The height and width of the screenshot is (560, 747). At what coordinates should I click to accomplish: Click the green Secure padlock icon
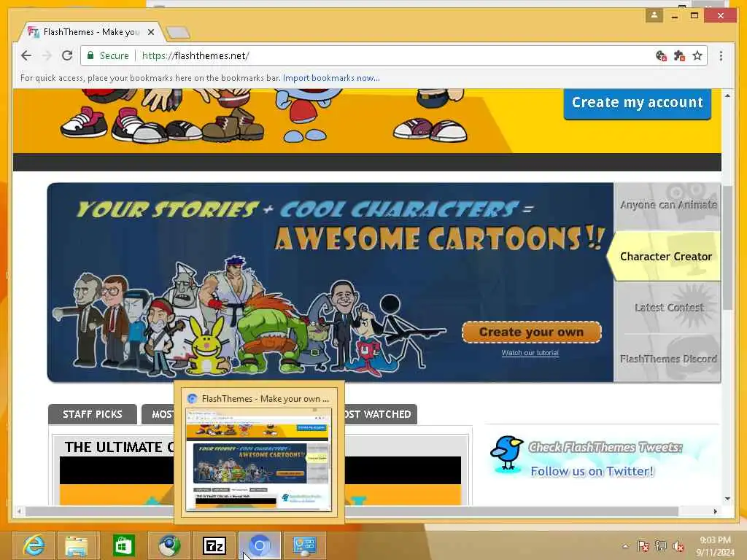click(x=90, y=55)
